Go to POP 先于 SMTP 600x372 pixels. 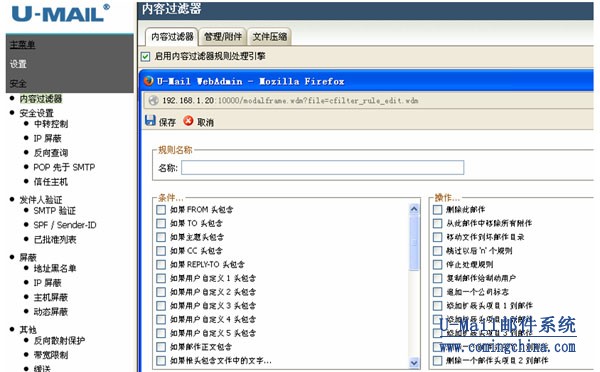(x=64, y=167)
